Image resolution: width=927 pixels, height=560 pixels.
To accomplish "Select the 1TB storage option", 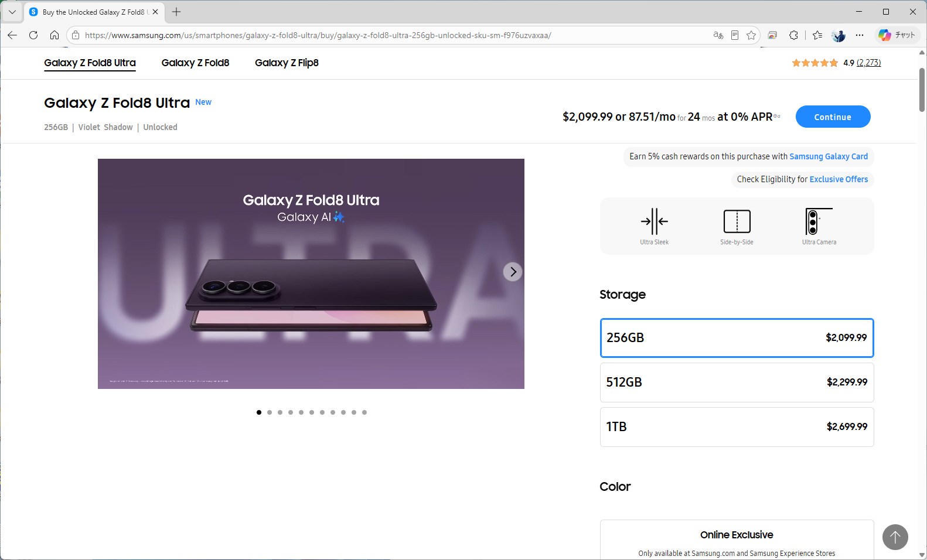I will point(737,427).
